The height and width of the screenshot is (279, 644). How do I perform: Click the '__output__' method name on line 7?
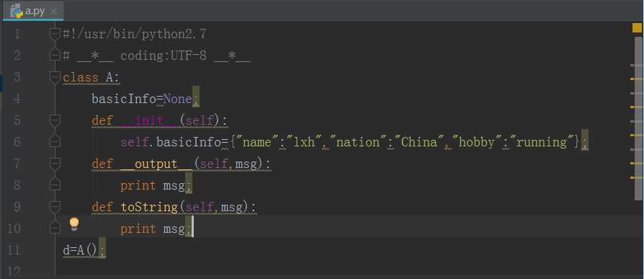tap(156, 164)
